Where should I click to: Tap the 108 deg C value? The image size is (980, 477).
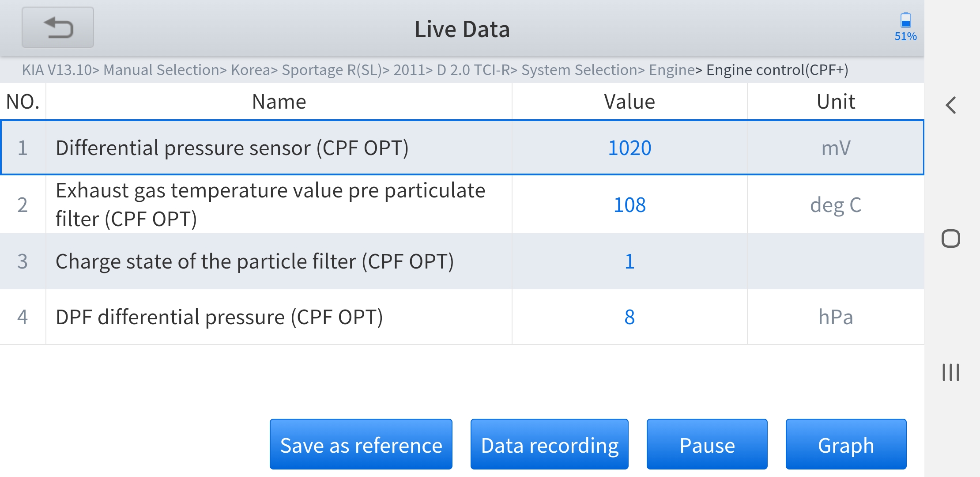coord(629,205)
